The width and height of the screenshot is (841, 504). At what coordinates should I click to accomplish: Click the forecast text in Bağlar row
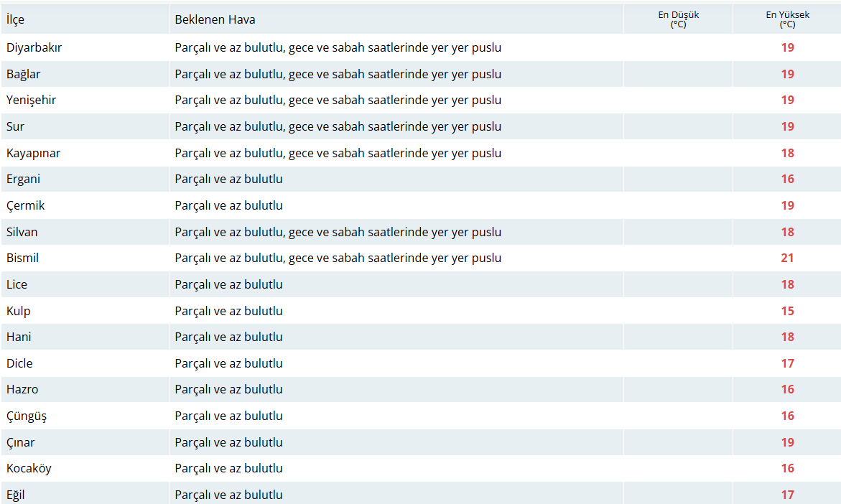pos(338,75)
